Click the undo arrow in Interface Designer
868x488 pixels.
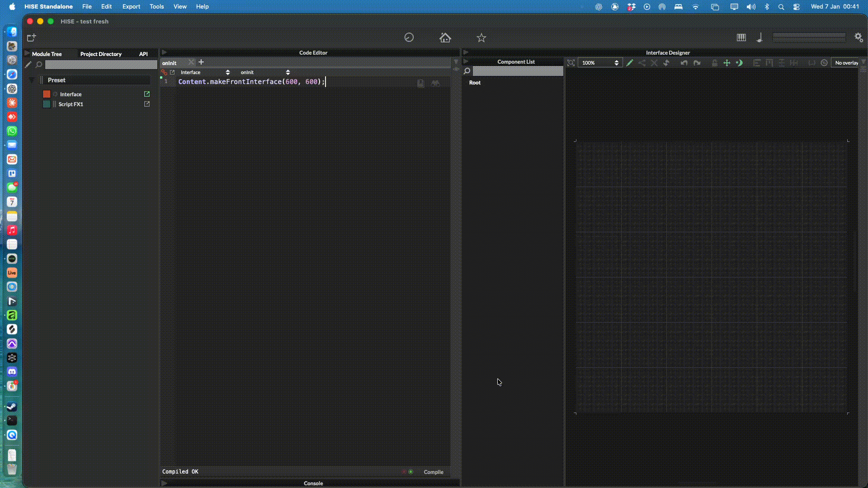(684, 63)
